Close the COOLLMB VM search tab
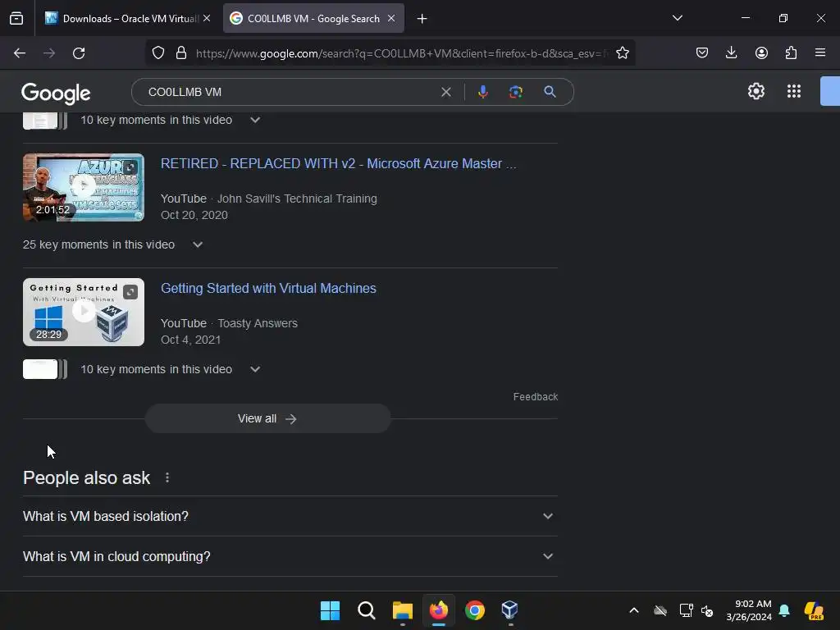Screen dimensions: 840x630 [x=391, y=18]
